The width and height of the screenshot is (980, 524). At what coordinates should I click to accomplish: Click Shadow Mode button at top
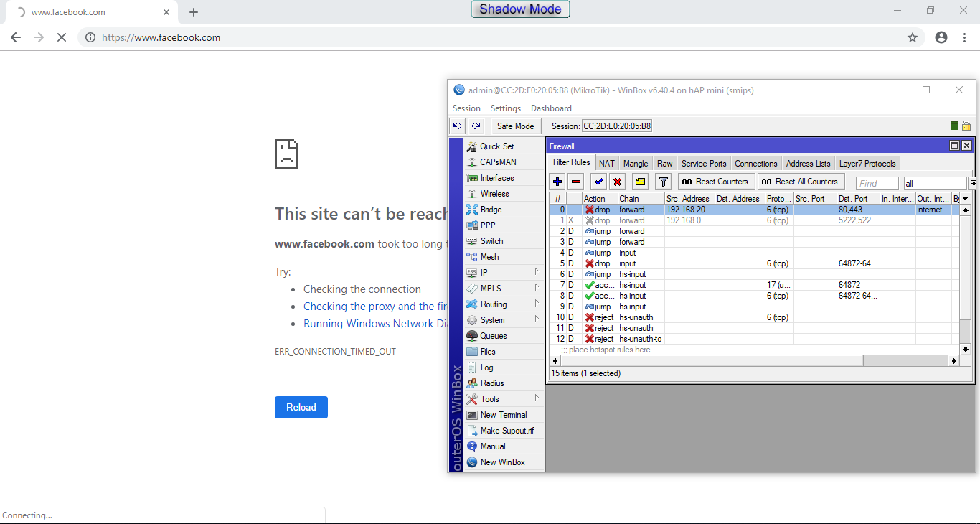[x=521, y=9]
